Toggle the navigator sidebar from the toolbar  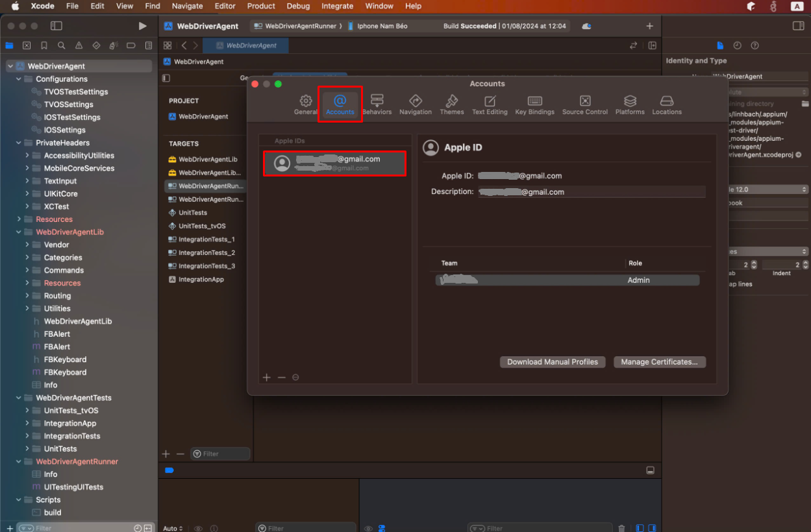(56, 26)
